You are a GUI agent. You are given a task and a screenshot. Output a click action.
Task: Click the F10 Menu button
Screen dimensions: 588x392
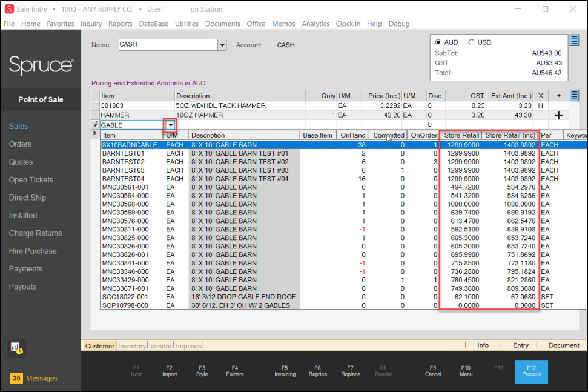click(x=466, y=371)
